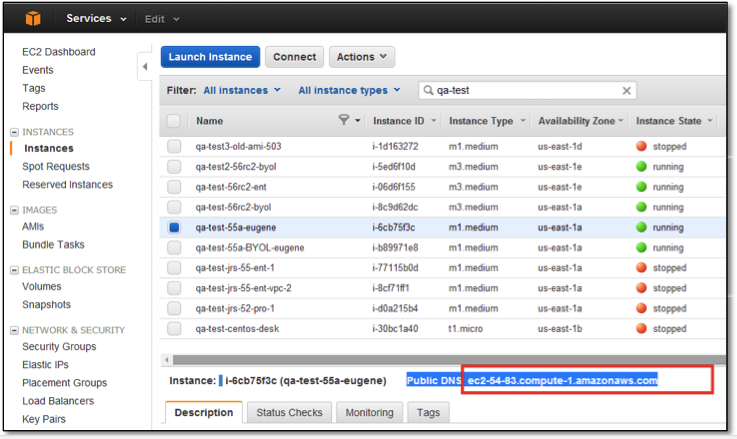Collapse the ELASTIC BLOCK STORE section

[15, 270]
